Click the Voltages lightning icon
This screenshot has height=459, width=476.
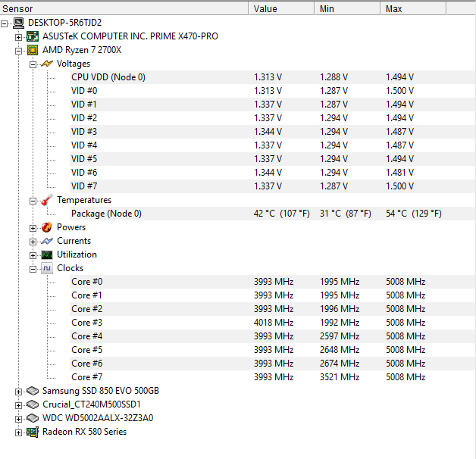pyautogui.click(x=47, y=64)
